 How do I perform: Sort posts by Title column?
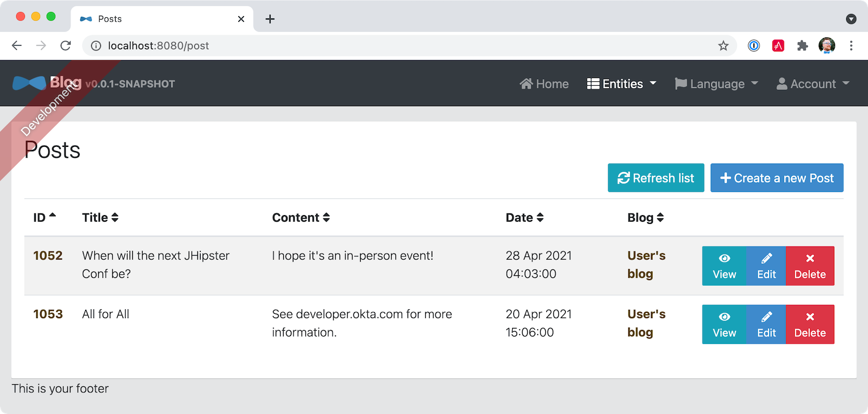pos(100,217)
